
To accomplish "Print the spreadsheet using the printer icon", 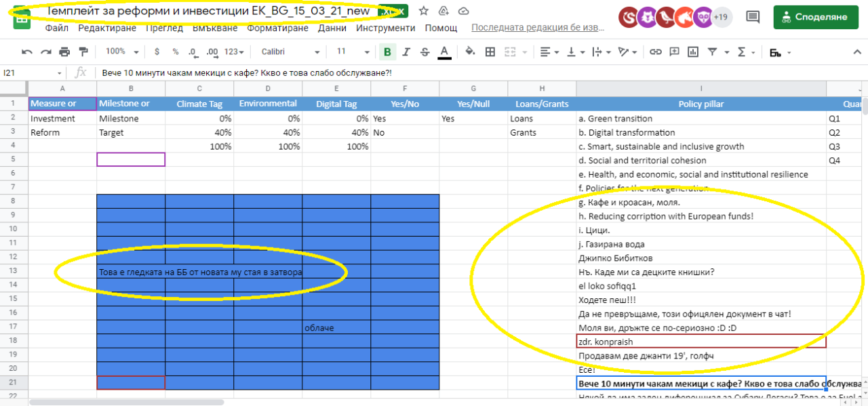I will pyautogui.click(x=64, y=52).
